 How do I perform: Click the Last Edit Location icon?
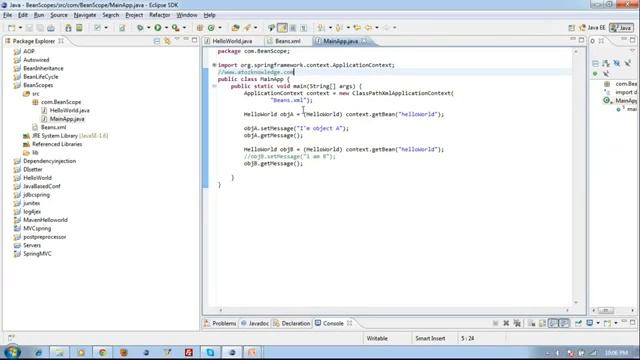357,28
